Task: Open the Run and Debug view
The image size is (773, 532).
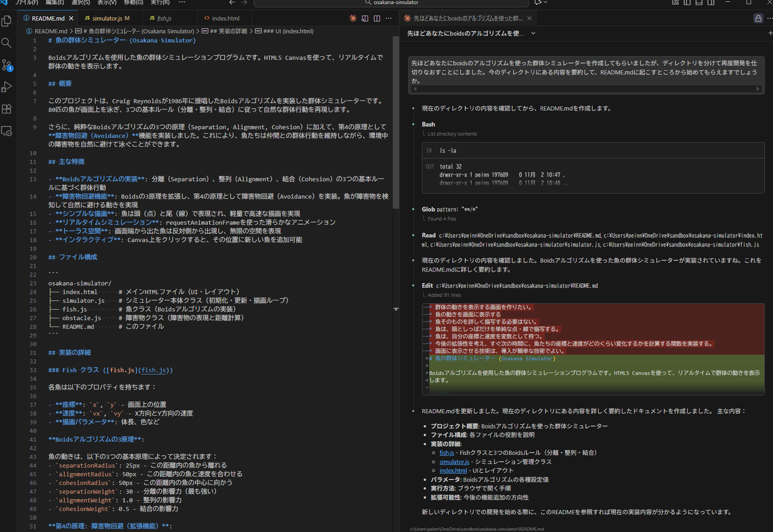Action: (x=7, y=87)
